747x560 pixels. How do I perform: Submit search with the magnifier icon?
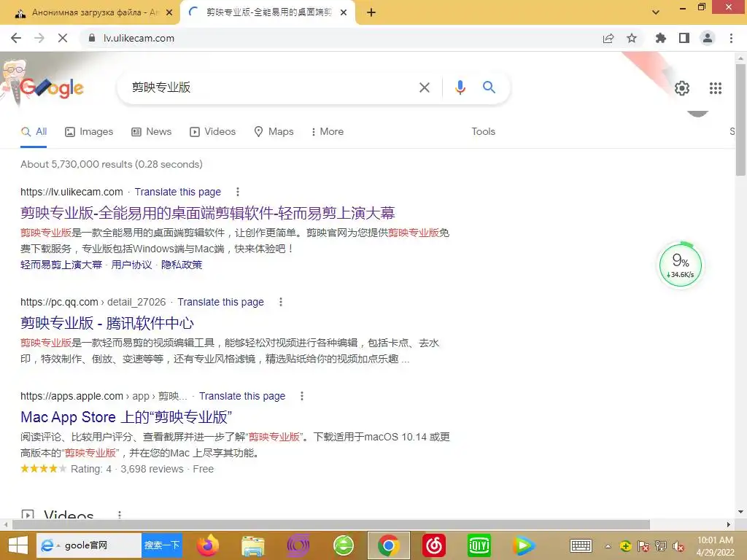coord(489,87)
